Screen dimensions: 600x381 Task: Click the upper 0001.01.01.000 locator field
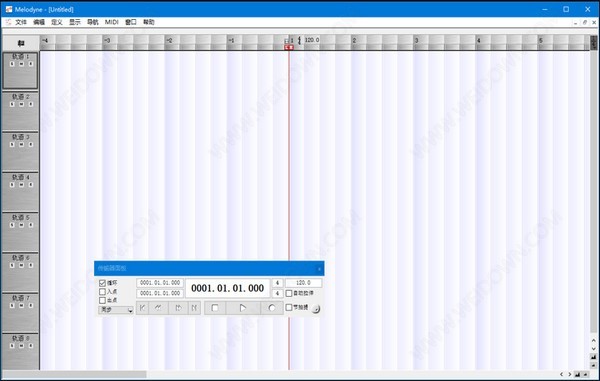(160, 283)
